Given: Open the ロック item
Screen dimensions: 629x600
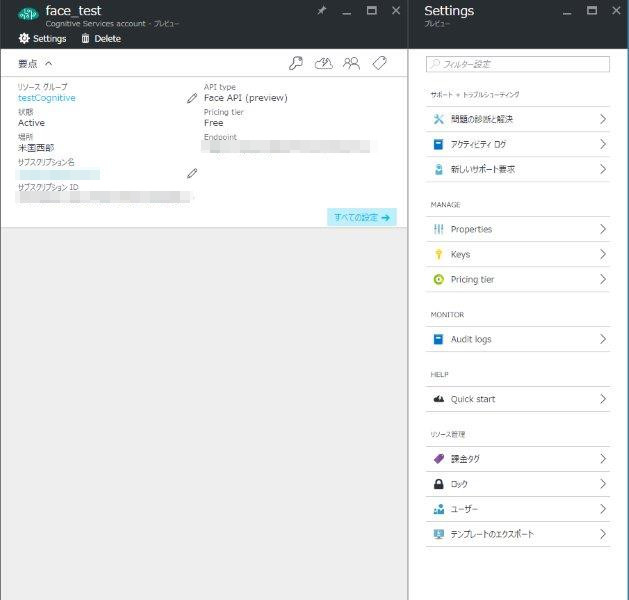Looking at the screenshot, I should tap(518, 484).
